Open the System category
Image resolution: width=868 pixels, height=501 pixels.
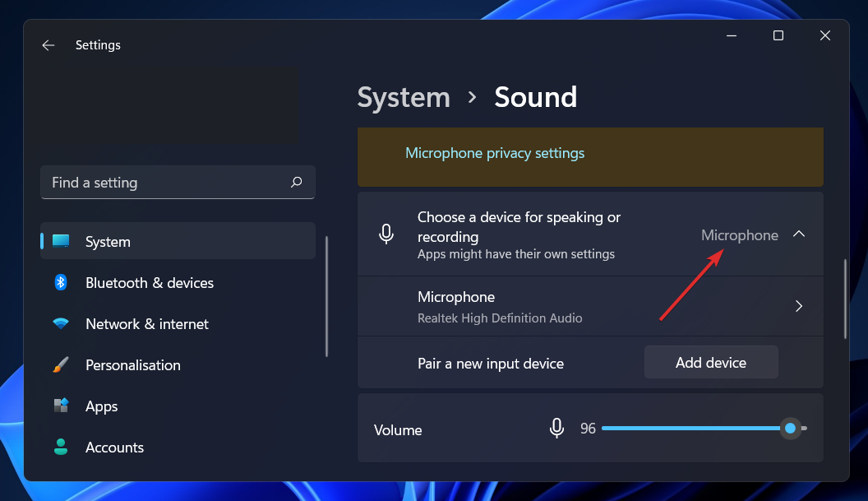178,241
